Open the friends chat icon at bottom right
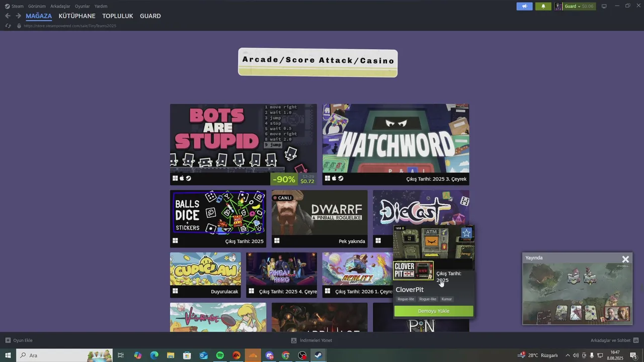 coord(636,340)
